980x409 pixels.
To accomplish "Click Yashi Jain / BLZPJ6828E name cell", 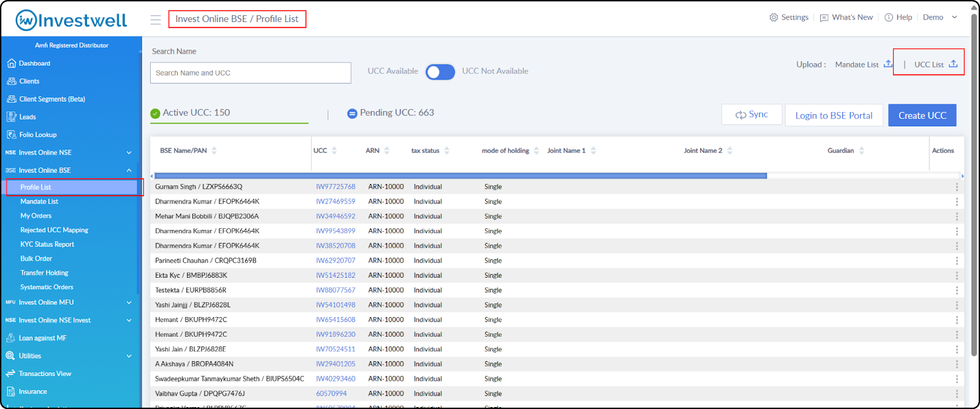I will (190, 349).
